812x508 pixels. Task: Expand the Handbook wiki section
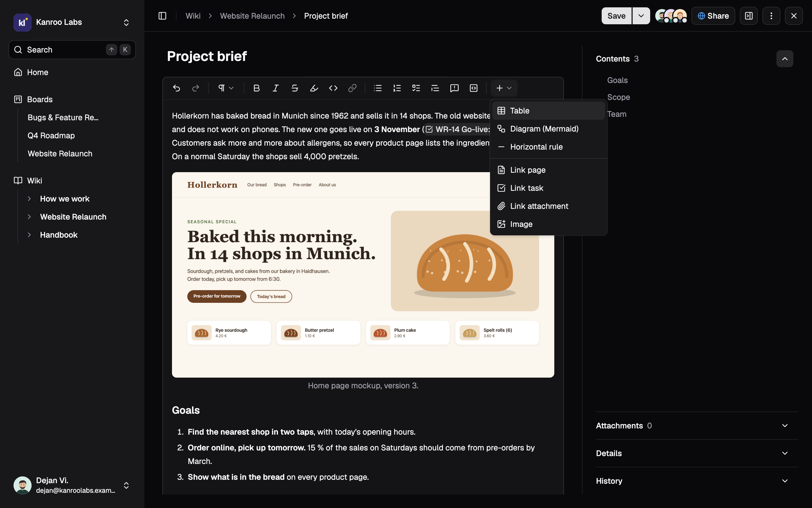pos(29,235)
